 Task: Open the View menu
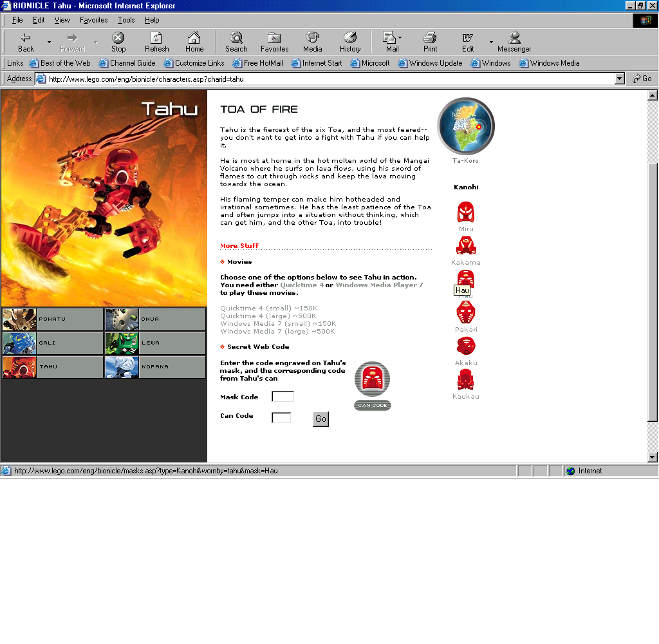pyautogui.click(x=62, y=20)
